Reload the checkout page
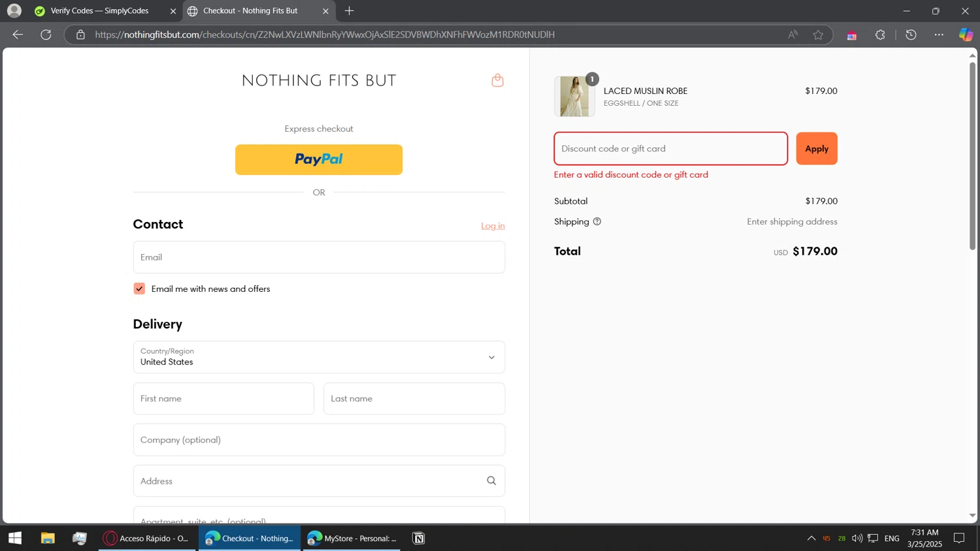Screen dimensions: 980x551 click(x=46, y=35)
